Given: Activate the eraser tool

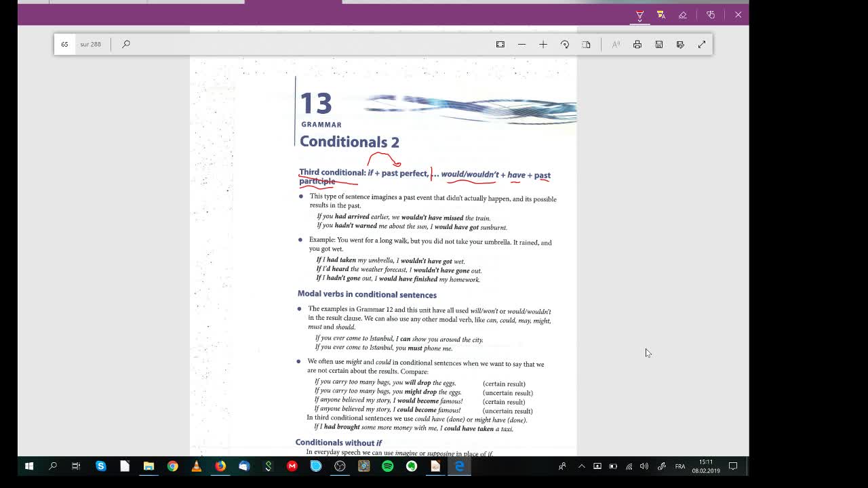Looking at the screenshot, I should click(683, 15).
